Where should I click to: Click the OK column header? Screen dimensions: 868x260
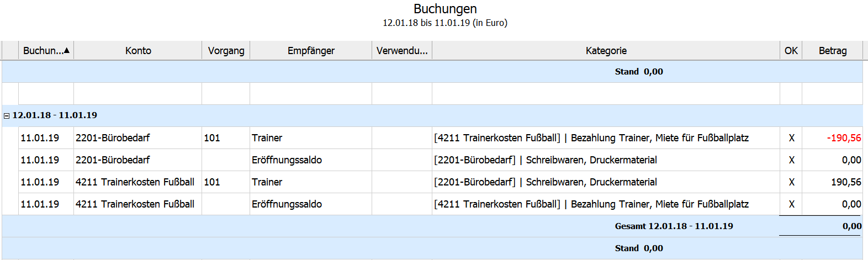click(791, 51)
